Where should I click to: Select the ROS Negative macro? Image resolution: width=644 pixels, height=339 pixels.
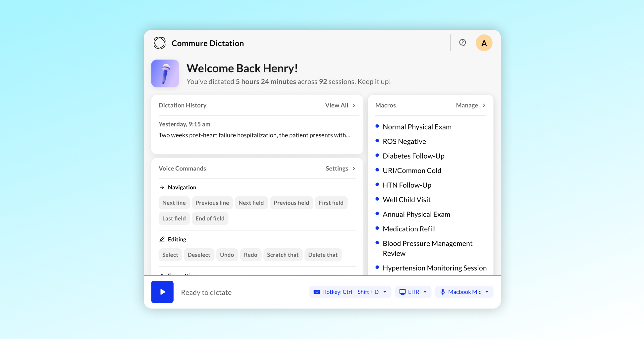pyautogui.click(x=404, y=141)
